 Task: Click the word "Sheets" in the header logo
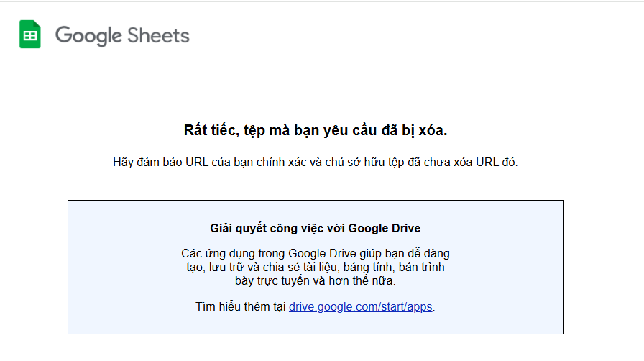pyautogui.click(x=159, y=35)
